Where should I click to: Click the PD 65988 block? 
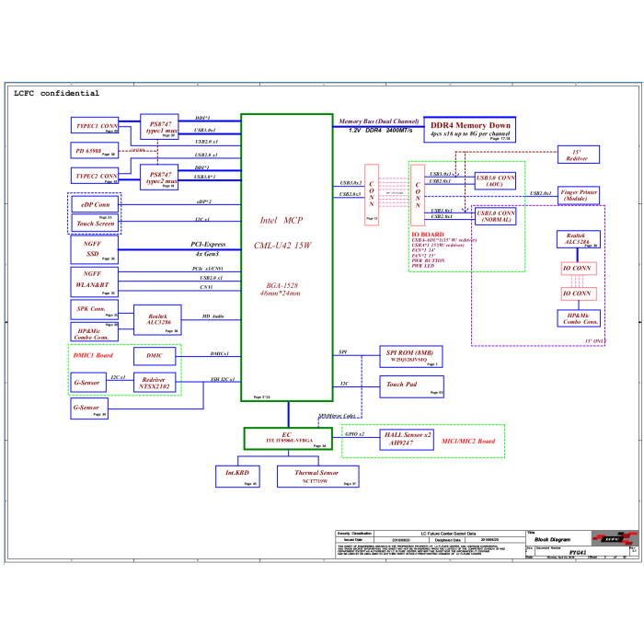[95, 150]
